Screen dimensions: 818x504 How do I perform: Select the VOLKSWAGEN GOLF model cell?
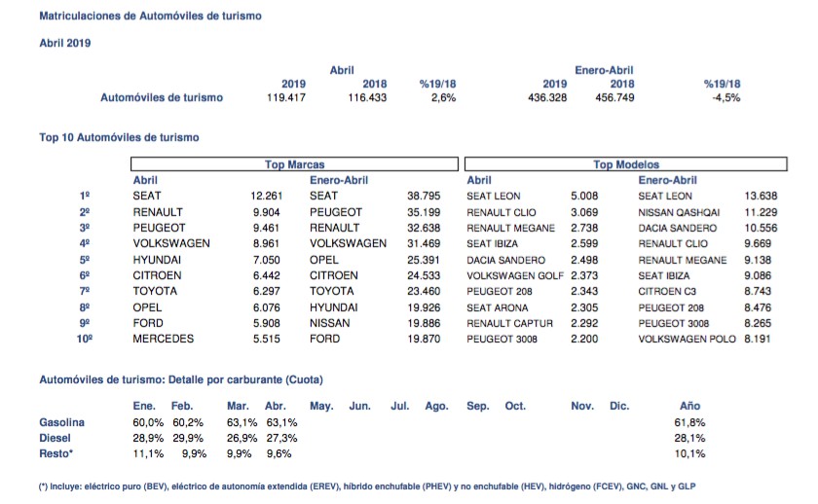click(515, 275)
